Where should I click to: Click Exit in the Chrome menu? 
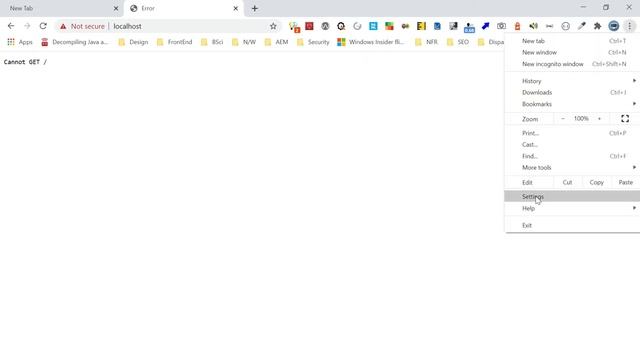(x=572, y=225)
